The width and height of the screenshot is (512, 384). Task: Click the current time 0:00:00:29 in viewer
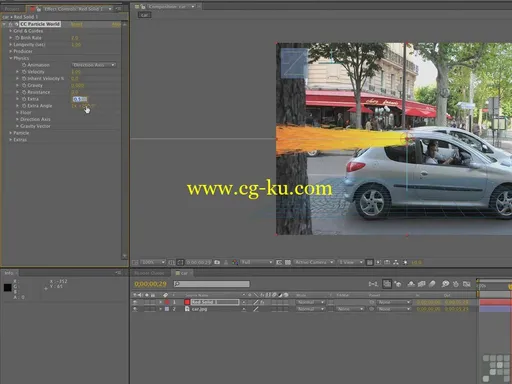198,263
